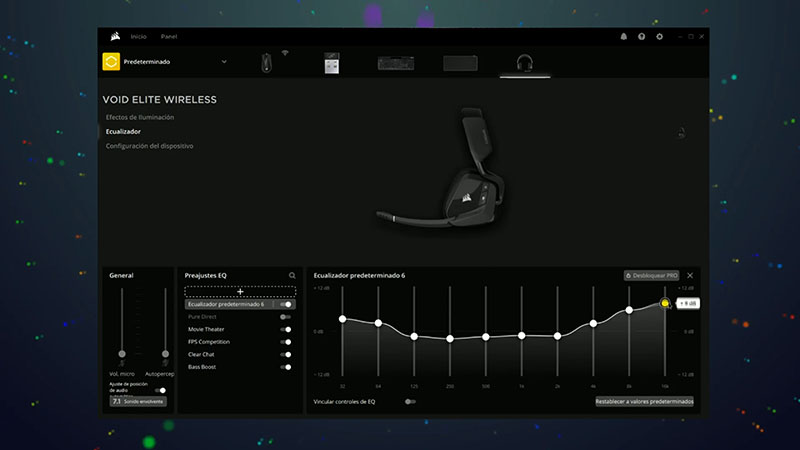Select the Movie Theater preset name
This screenshot has height=450, width=800.
pos(206,330)
